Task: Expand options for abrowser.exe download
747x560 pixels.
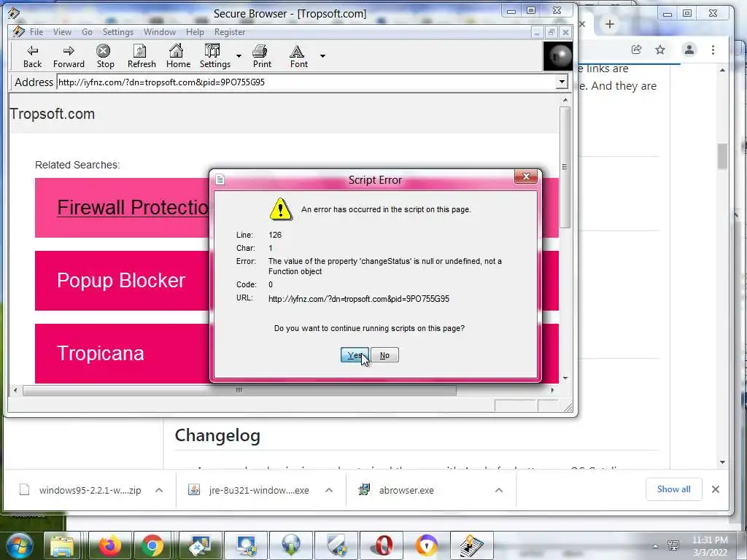Action: click(499, 490)
